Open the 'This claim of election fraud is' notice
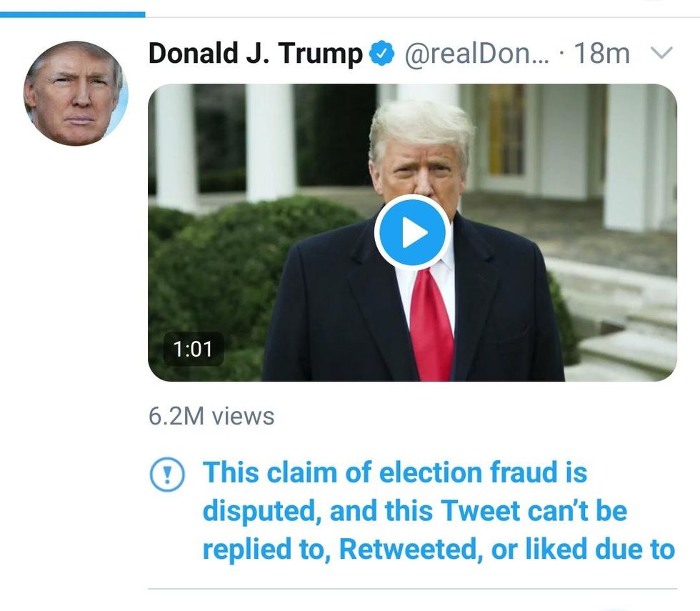Image resolution: width=700 pixels, height=611 pixels. pos(395,472)
